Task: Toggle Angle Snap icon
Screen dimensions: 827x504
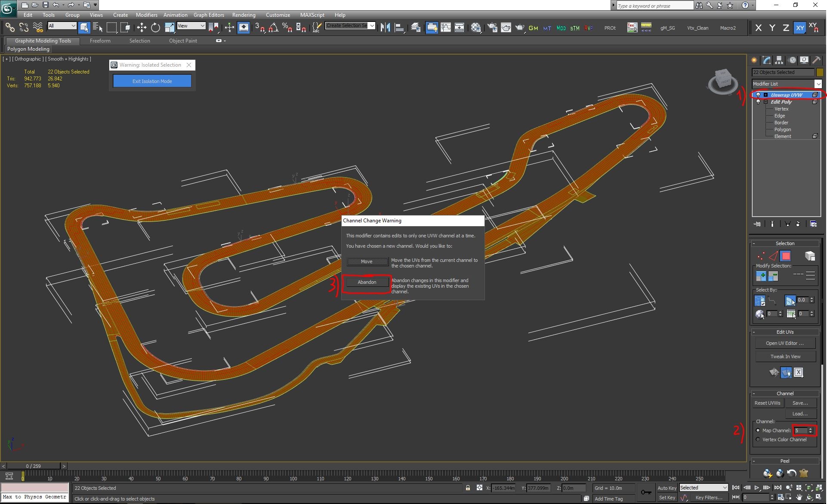Action: point(274,28)
